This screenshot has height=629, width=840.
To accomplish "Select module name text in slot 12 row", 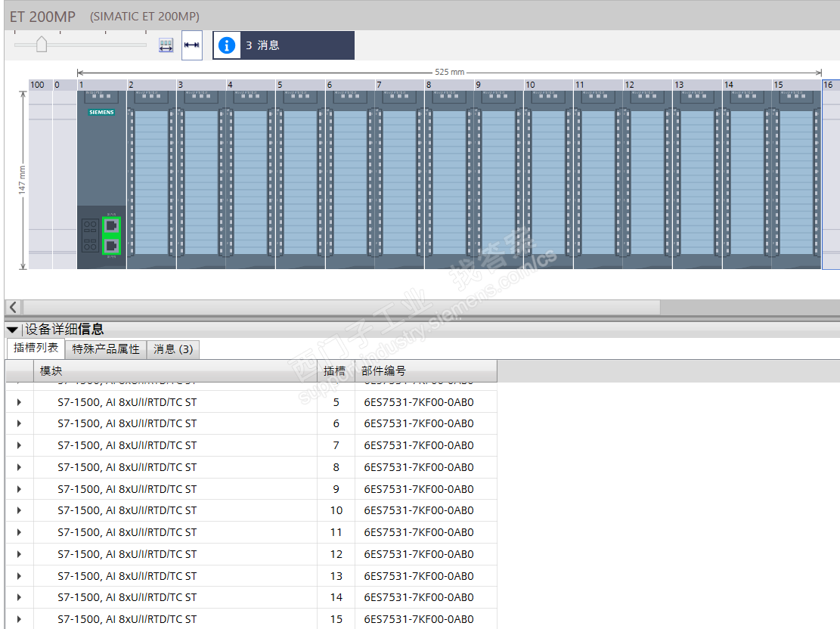I will click(x=127, y=554).
